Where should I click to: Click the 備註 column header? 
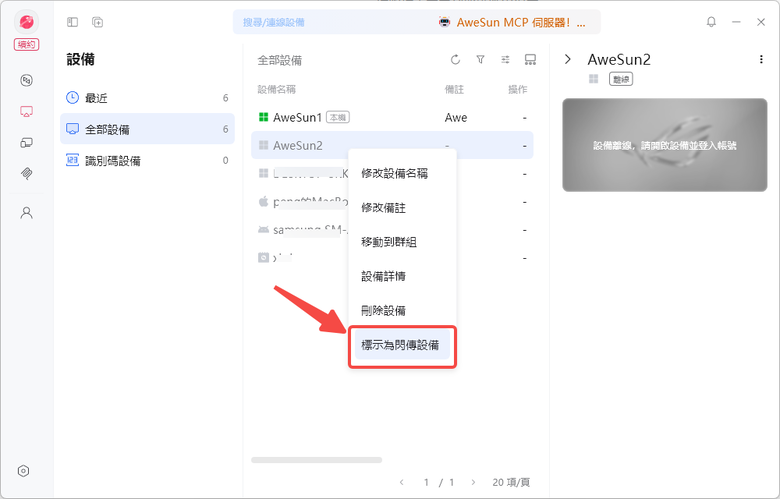[x=454, y=90]
